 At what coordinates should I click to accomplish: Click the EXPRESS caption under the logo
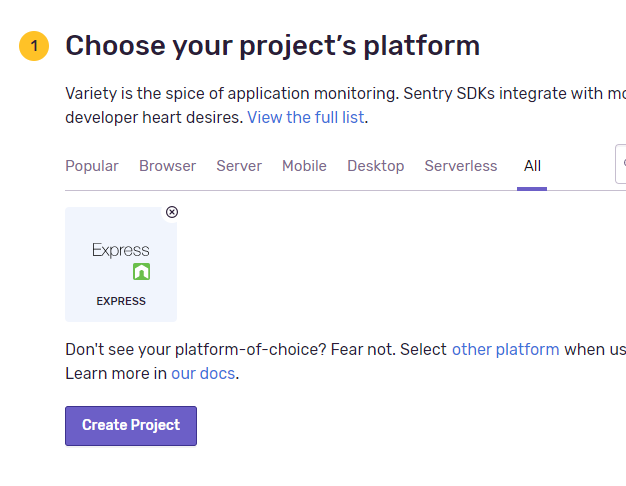(121, 301)
